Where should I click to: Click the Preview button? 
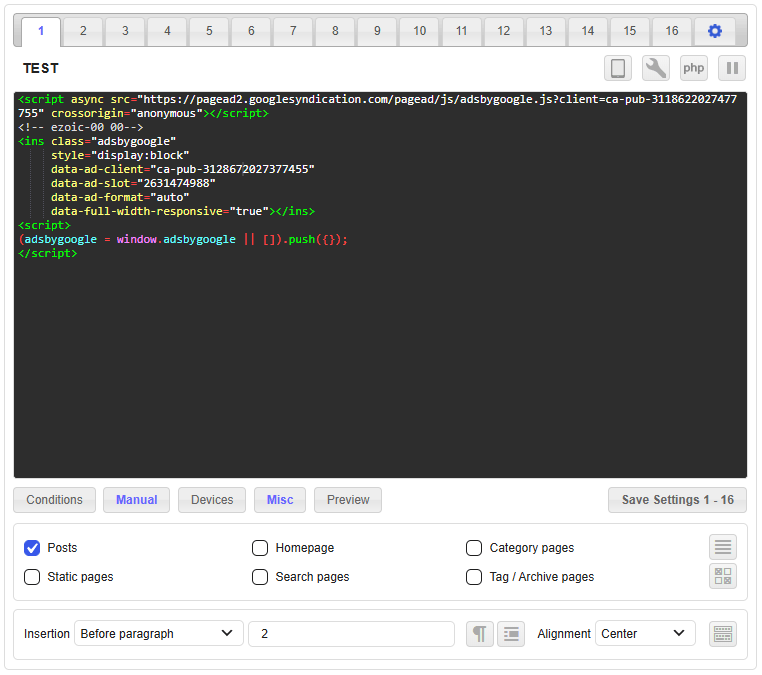[348, 500]
